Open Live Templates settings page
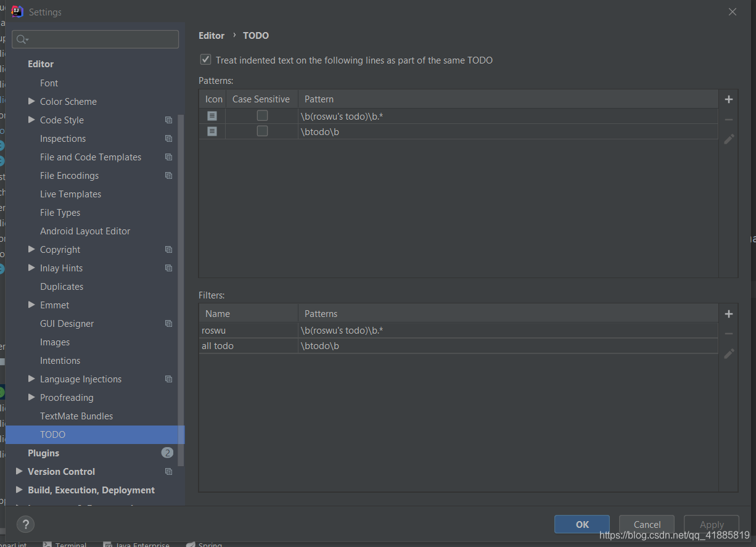This screenshot has width=756, height=547. 70,194
